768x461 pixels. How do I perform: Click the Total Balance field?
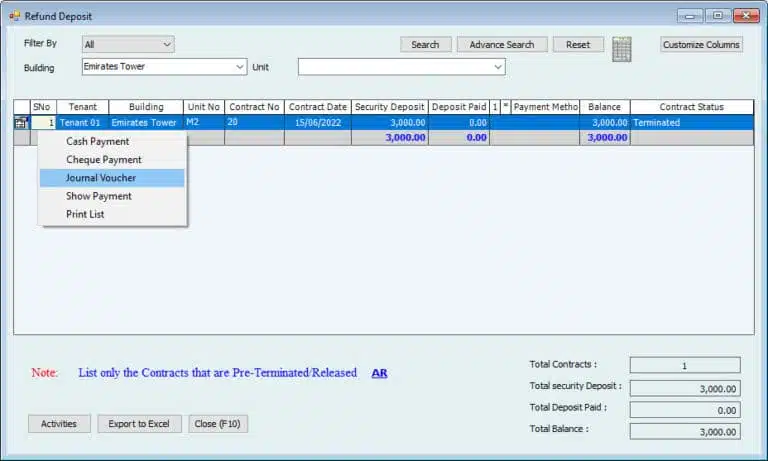pos(685,431)
